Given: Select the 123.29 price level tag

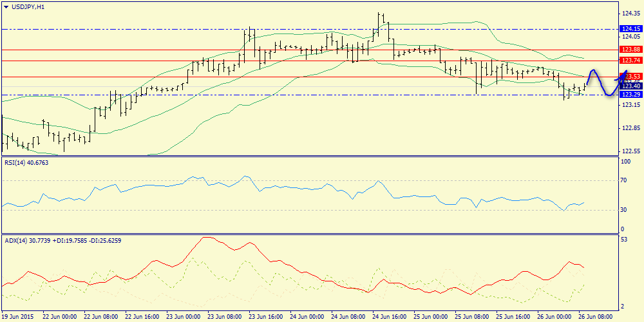Looking at the screenshot, I should (x=629, y=95).
